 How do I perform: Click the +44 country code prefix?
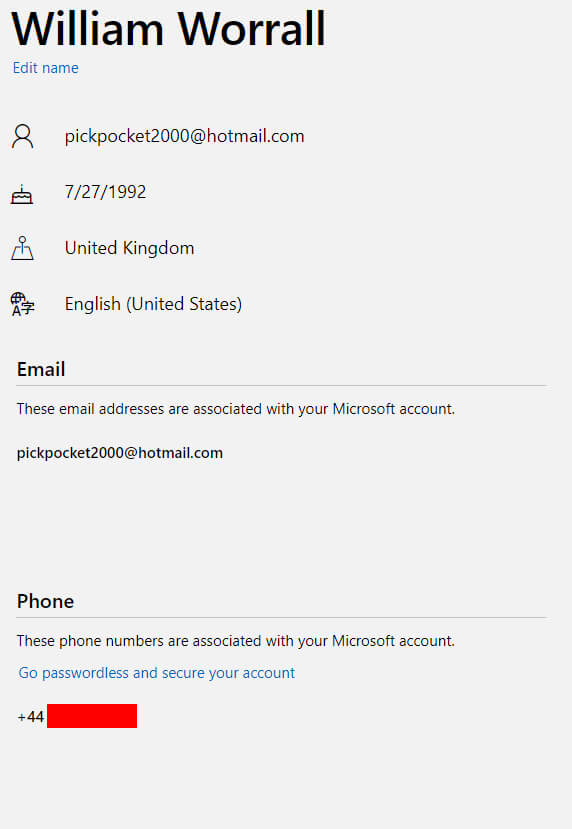pos(31,717)
